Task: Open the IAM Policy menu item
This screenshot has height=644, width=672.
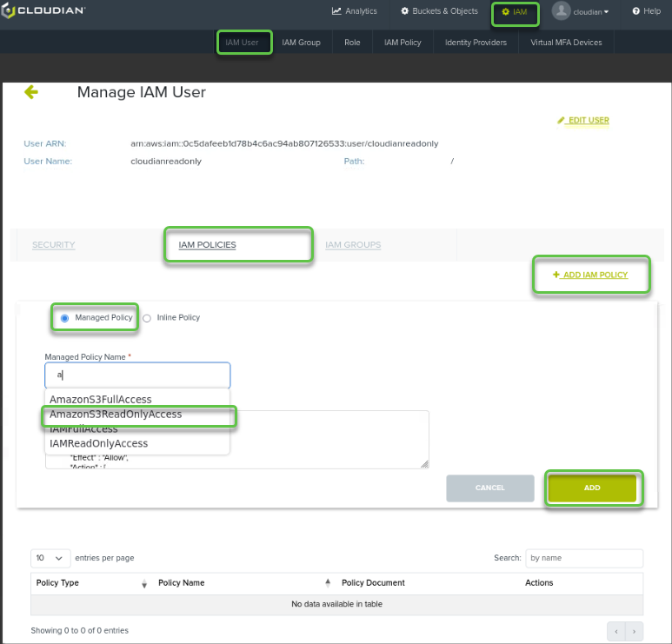Action: click(403, 43)
